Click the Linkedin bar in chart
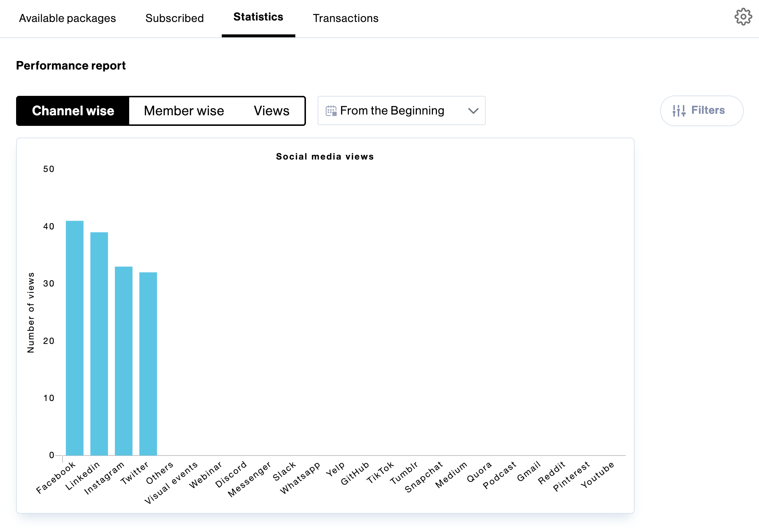 (x=99, y=344)
